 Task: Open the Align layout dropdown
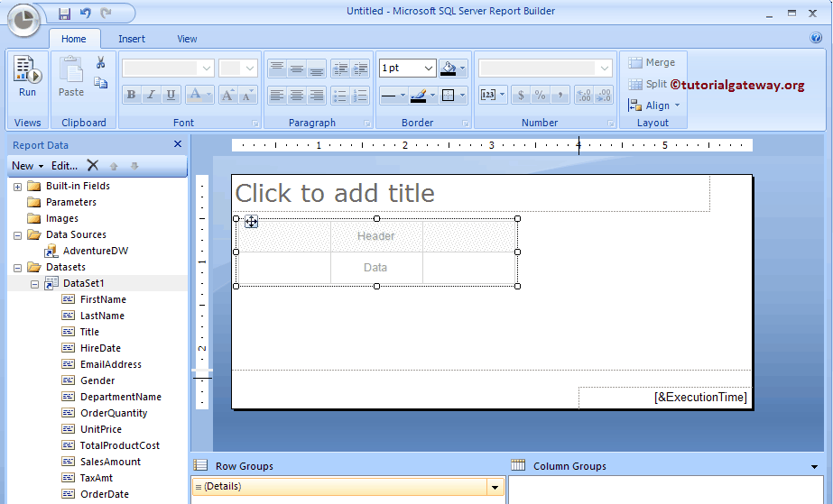pyautogui.click(x=654, y=105)
